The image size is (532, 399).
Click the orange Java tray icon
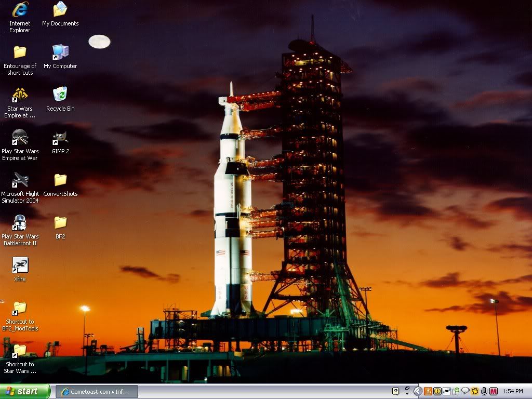tap(428, 391)
